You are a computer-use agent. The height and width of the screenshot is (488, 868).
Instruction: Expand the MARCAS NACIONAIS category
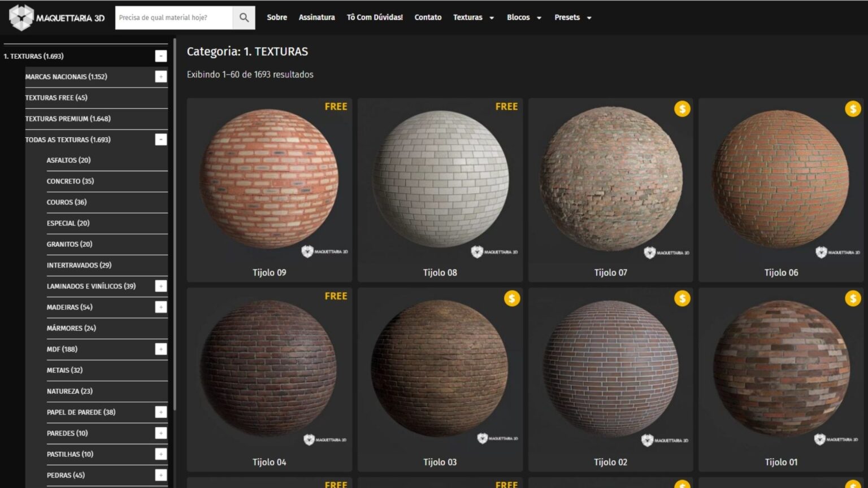(x=161, y=76)
